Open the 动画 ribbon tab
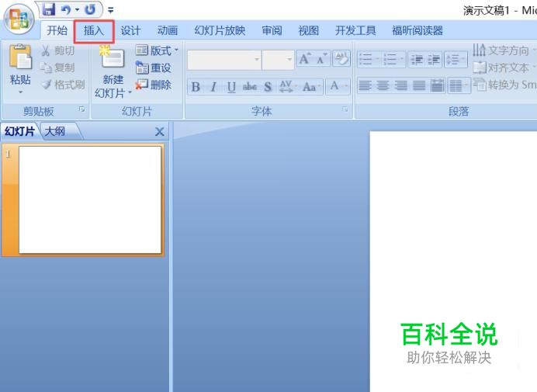This screenshot has width=537, height=392. (168, 31)
